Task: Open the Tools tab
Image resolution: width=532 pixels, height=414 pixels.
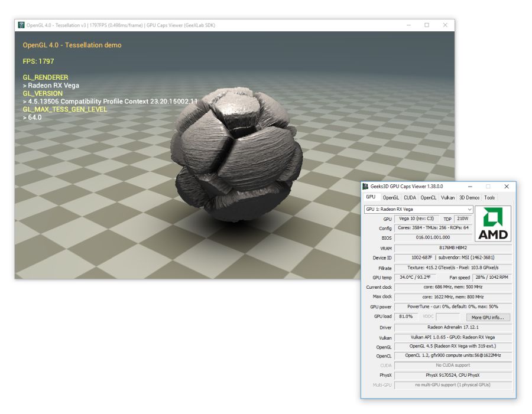Action: click(489, 198)
